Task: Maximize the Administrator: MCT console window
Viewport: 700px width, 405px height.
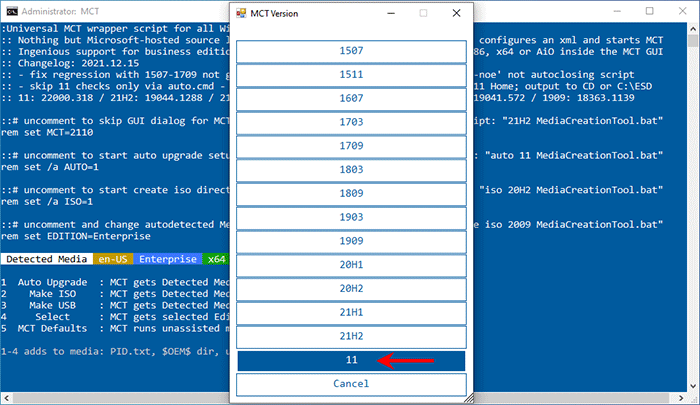Action: tap(650, 11)
